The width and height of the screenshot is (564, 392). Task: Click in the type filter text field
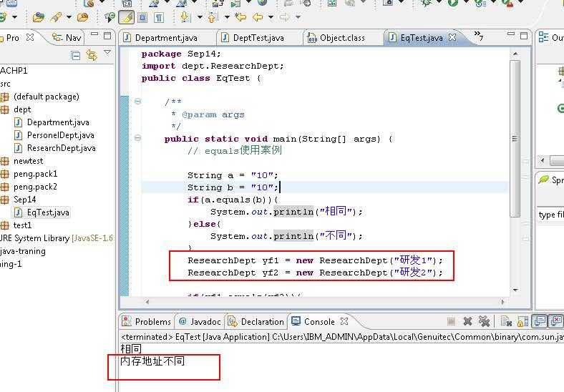point(550,215)
